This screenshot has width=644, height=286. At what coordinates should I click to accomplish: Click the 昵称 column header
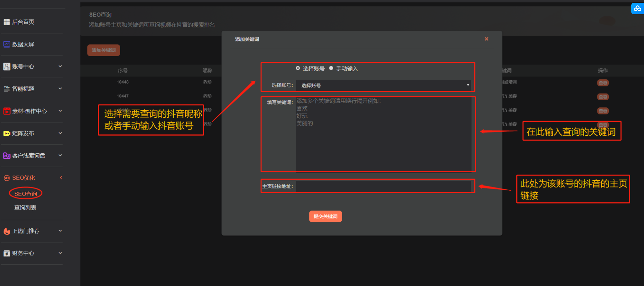click(207, 70)
